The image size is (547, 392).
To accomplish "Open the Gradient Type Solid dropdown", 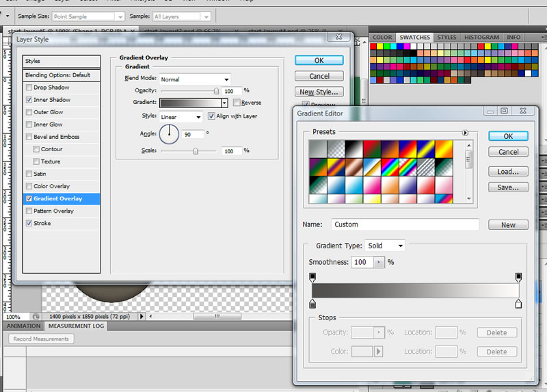I will click(385, 246).
